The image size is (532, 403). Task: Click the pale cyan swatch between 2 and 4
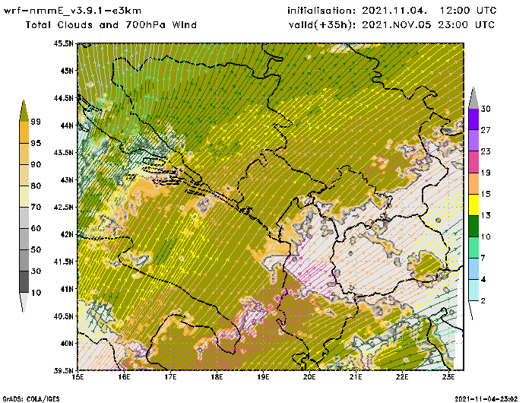tap(473, 290)
